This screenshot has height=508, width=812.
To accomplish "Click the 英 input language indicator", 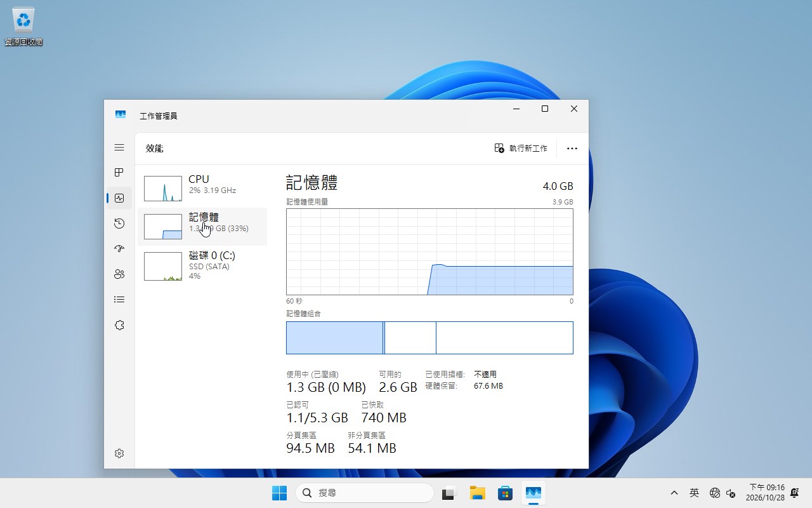I will click(695, 493).
